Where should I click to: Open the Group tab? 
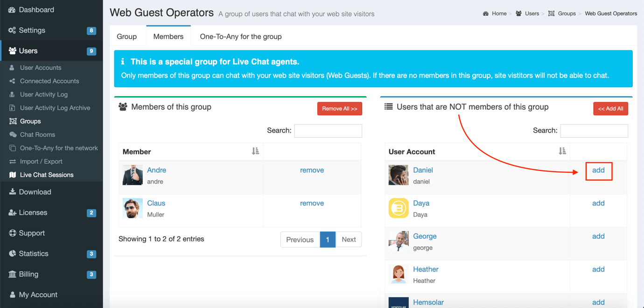127,36
